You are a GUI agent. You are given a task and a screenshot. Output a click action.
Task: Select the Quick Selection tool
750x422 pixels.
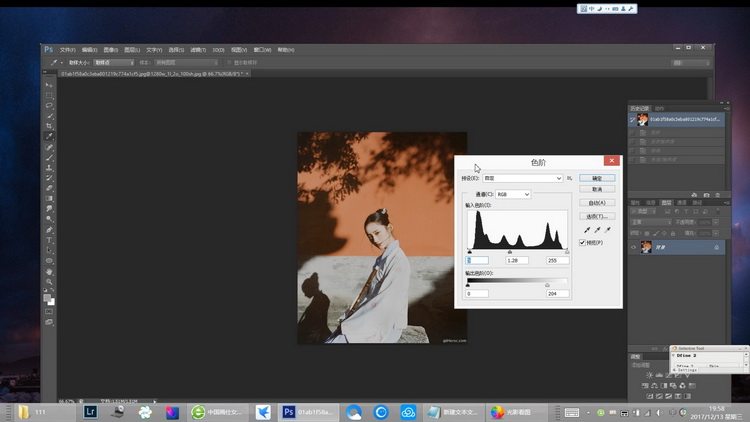pyautogui.click(x=49, y=116)
